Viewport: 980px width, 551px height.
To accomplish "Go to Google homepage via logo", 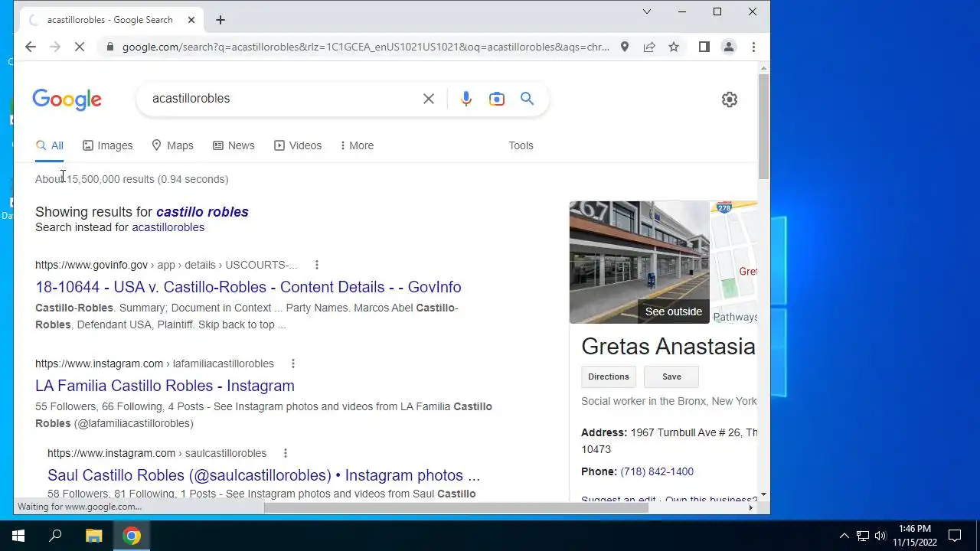I will click(x=67, y=99).
